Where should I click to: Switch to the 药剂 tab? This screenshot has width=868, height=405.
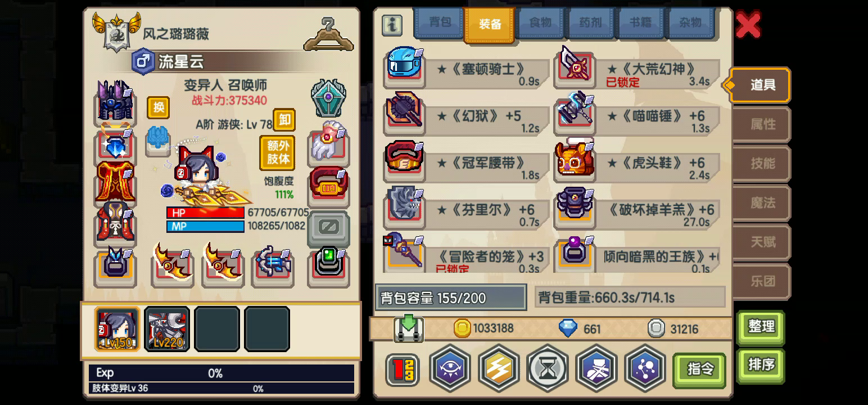coord(590,24)
